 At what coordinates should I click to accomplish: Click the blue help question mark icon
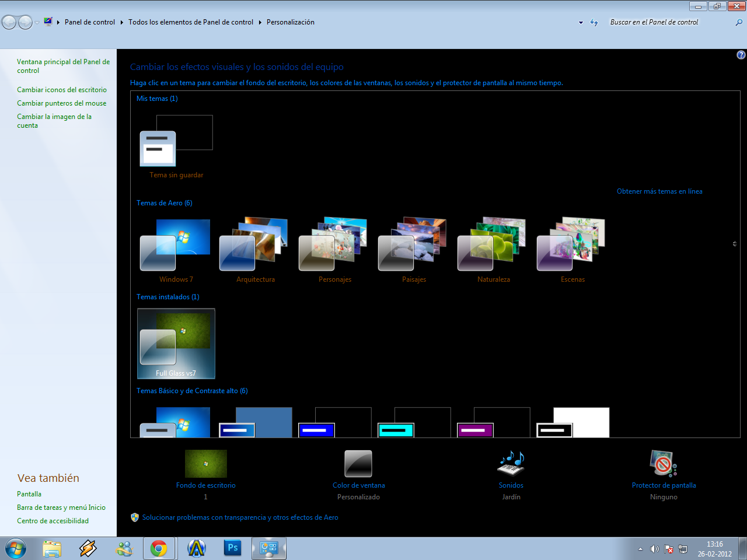pyautogui.click(x=741, y=55)
